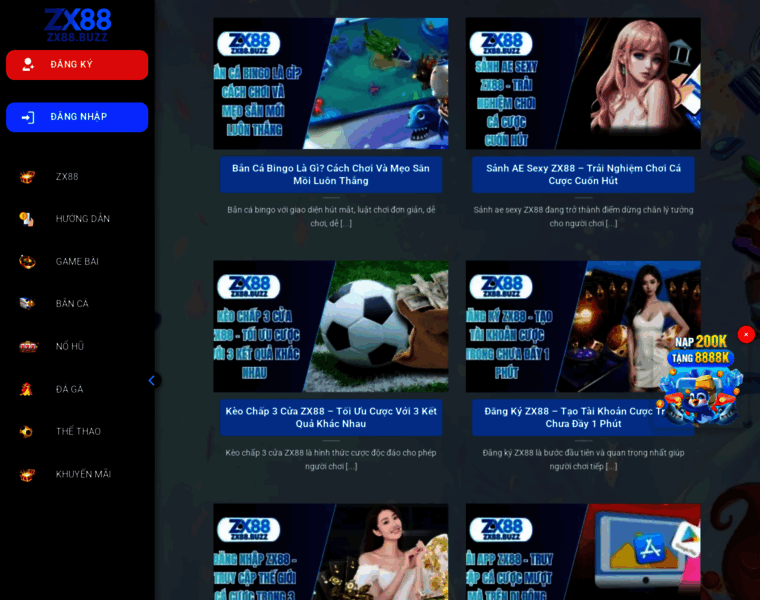Open the BẮN CÁ menu item
760x600 pixels.
[x=72, y=304]
